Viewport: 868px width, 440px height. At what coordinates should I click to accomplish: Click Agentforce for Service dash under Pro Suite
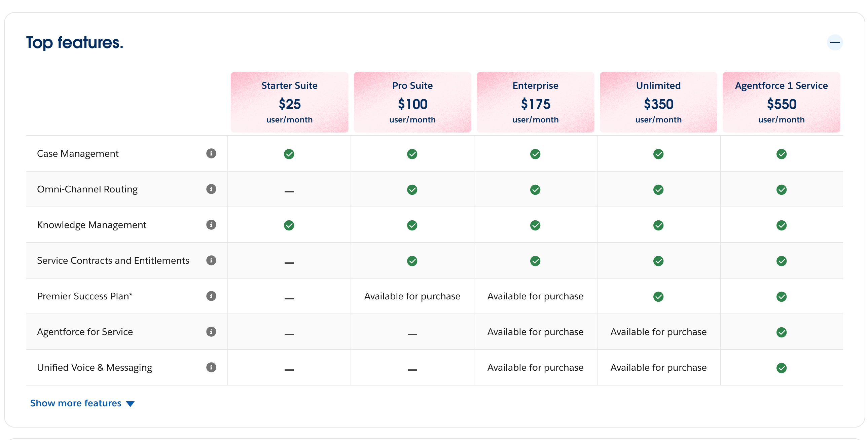412,335
